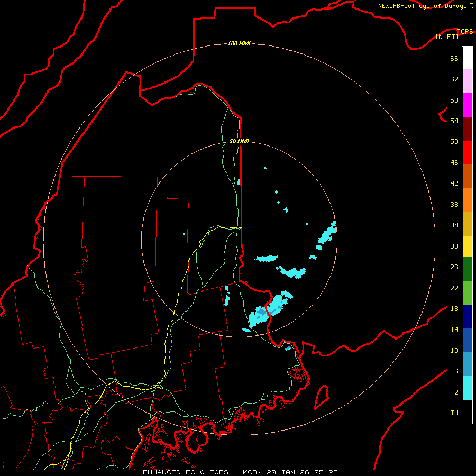This screenshot has width=476, height=476.
Task: Pick the dark orange legend swatch
Action: [467, 176]
